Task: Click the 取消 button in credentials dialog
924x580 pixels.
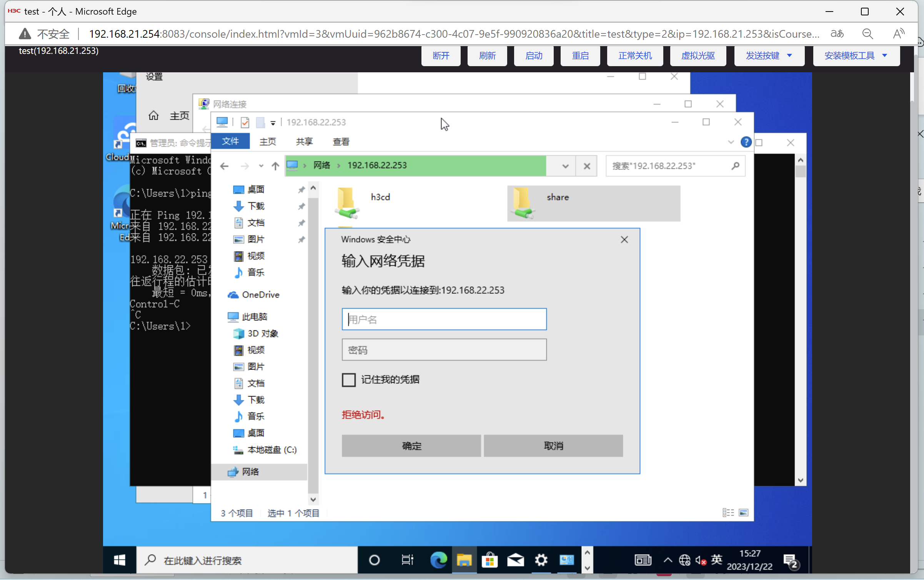Action: click(553, 446)
